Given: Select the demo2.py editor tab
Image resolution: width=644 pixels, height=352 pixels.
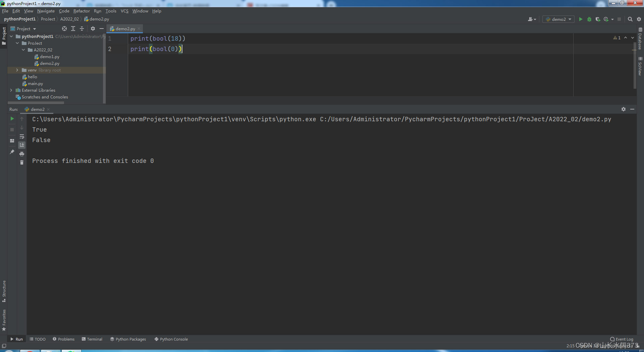Looking at the screenshot, I should tap(125, 29).
